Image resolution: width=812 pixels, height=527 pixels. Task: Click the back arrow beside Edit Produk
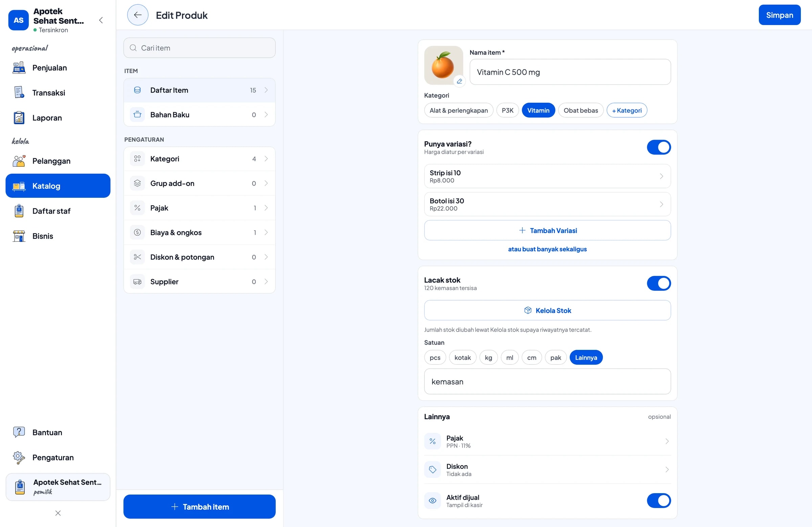137,15
